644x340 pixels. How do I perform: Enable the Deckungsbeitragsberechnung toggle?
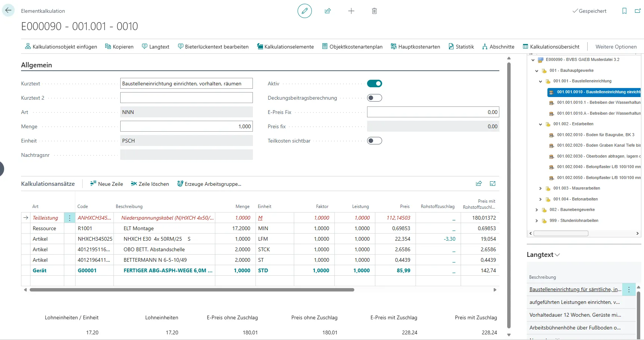374,98
